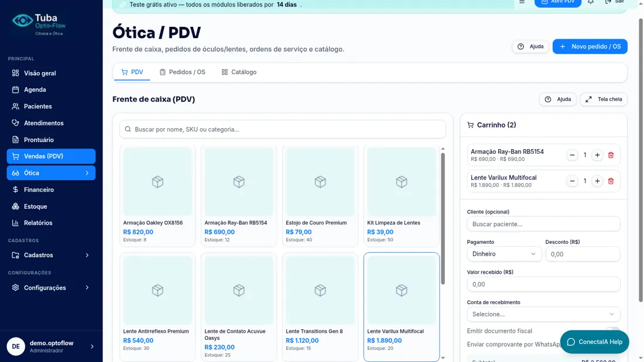Add Armação Oakley OX8156 product card
The image size is (644, 362).
[157, 196]
